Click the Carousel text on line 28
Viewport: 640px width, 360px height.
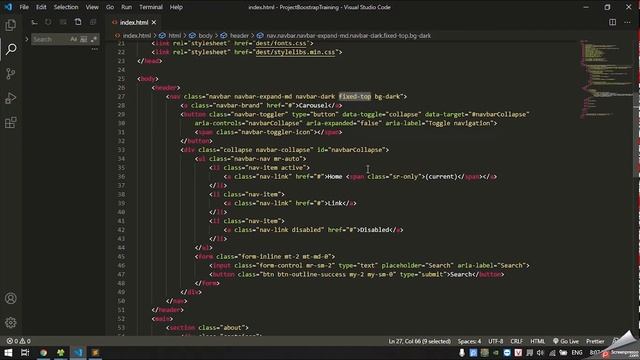coord(313,106)
